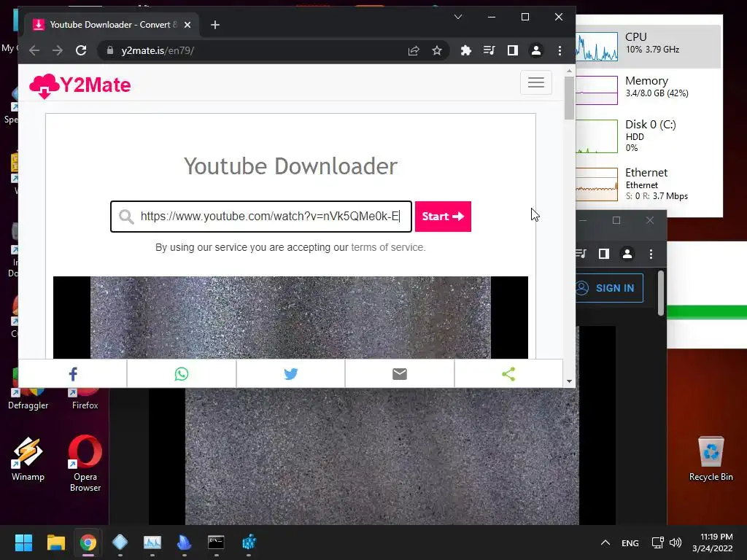Click the page vertical scrollbar thumb
The width and height of the screenshot is (747, 560).
point(569,98)
